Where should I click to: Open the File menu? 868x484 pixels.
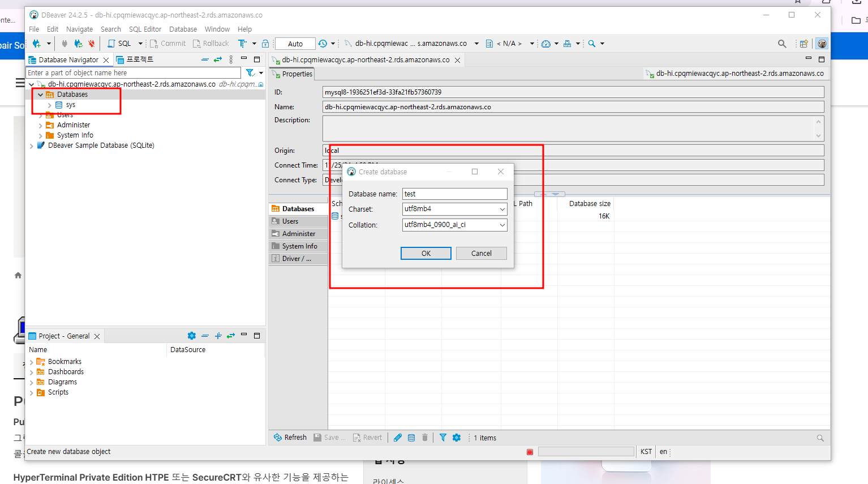click(34, 29)
